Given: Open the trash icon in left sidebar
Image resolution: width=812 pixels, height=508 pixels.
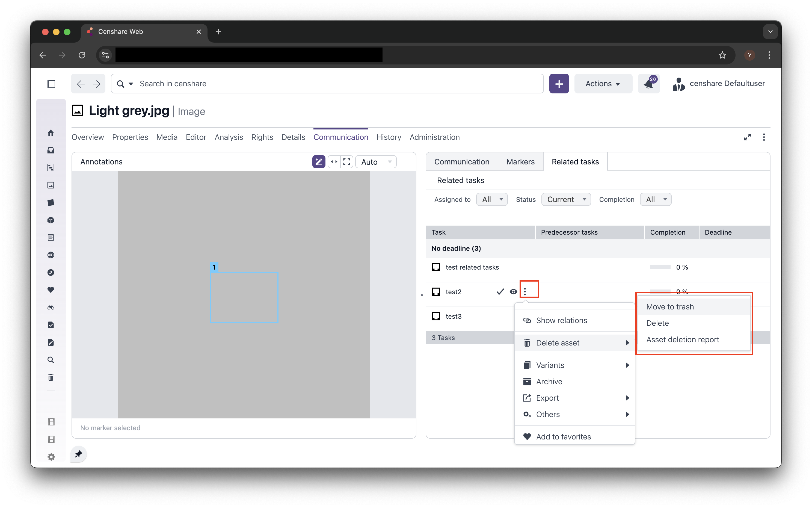Looking at the screenshot, I should point(51,377).
